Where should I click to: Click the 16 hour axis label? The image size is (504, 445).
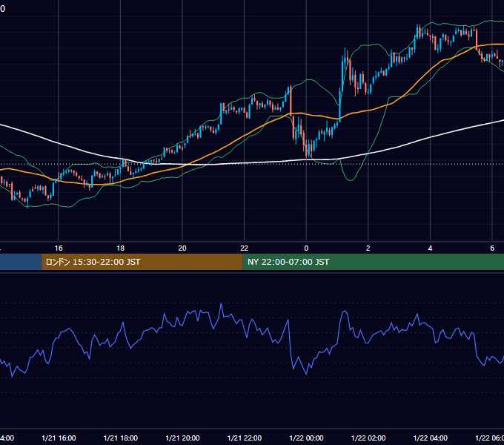59,248
